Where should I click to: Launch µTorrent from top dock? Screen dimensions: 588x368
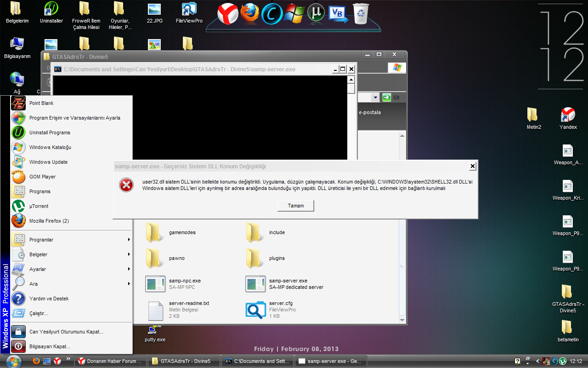tap(316, 13)
